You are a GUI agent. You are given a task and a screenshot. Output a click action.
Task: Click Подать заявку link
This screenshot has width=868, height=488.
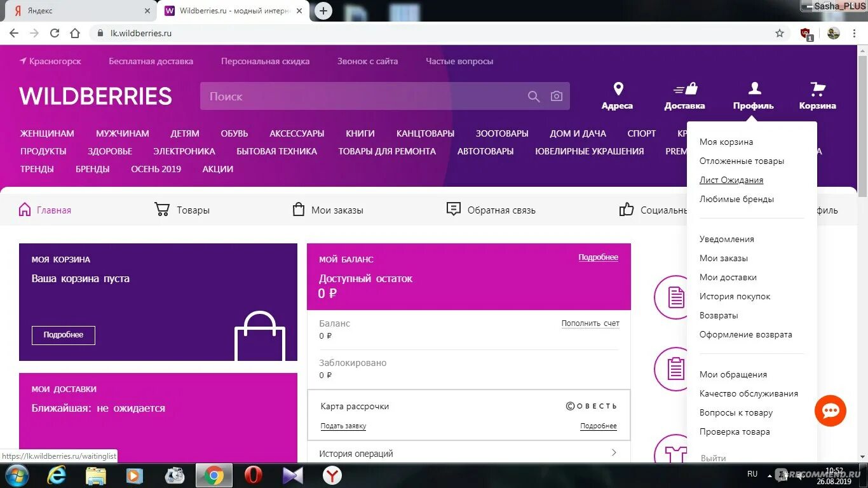(x=343, y=426)
